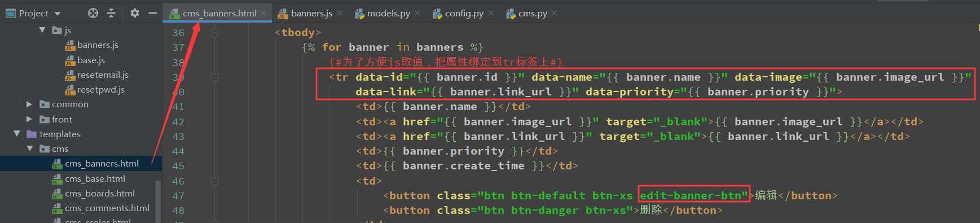Click the 'for banner in banners' statement
This screenshot has width=980, height=223.
pos(392,47)
